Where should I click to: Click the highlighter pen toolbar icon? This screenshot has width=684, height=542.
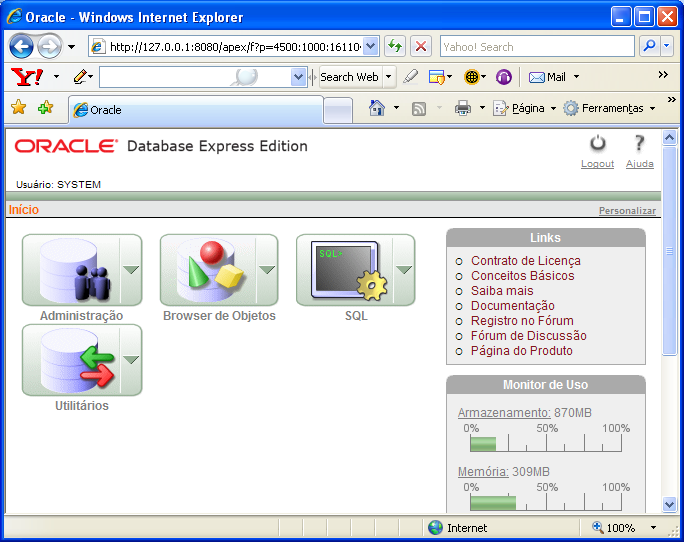410,77
